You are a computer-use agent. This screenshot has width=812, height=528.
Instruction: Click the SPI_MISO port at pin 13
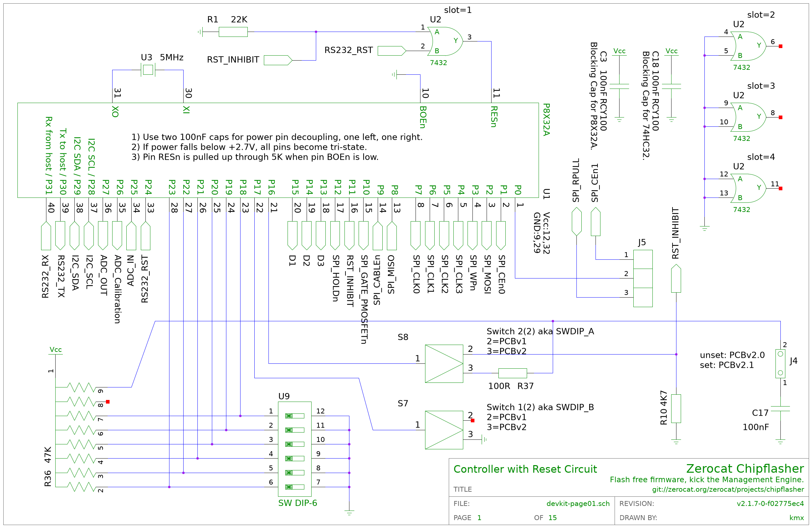[392, 235]
